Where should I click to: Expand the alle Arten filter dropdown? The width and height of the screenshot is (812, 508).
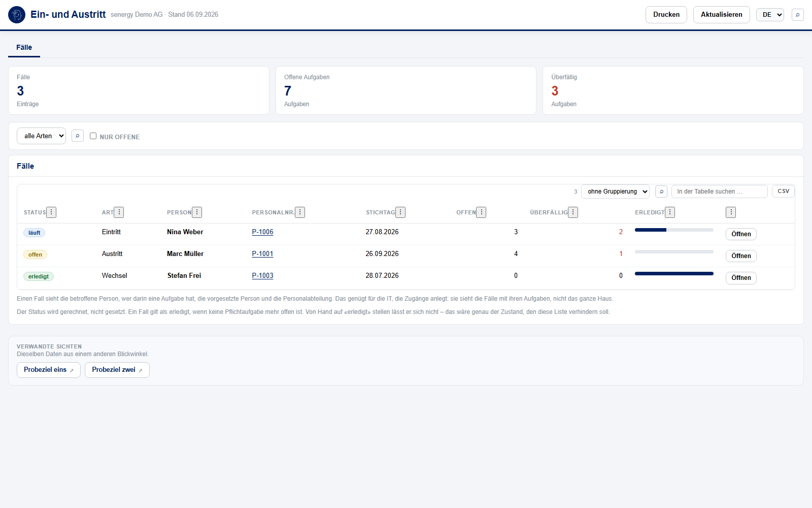click(x=42, y=136)
